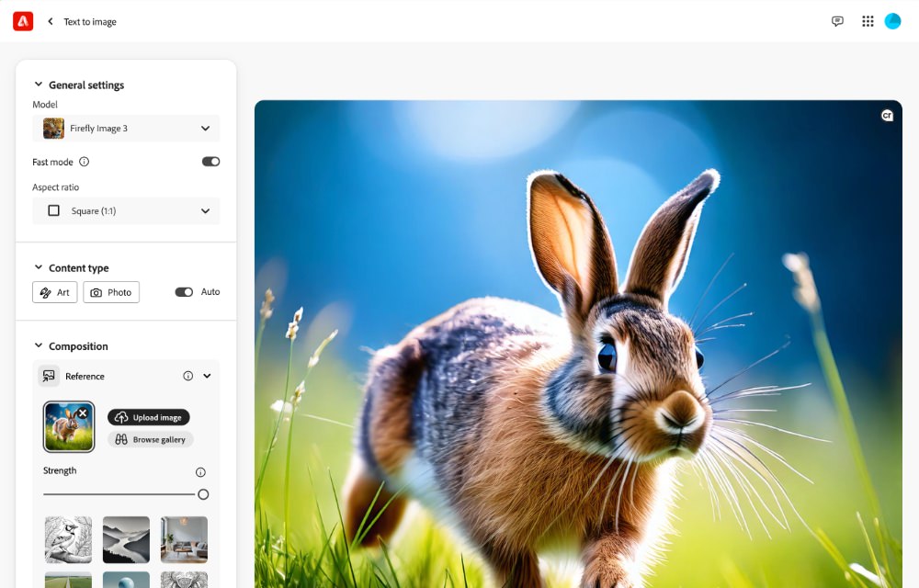Open the feedback chat icon
This screenshot has height=588, width=919.
(837, 21)
